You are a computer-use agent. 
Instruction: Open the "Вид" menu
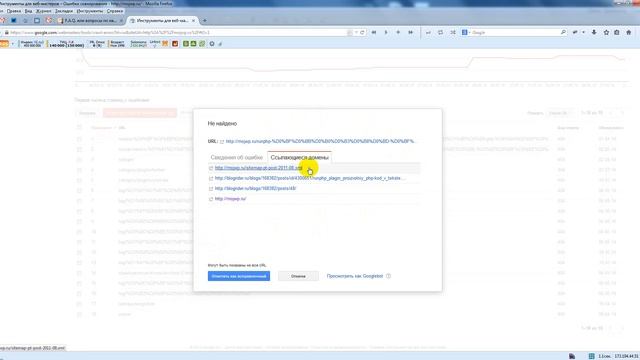(x=28, y=11)
